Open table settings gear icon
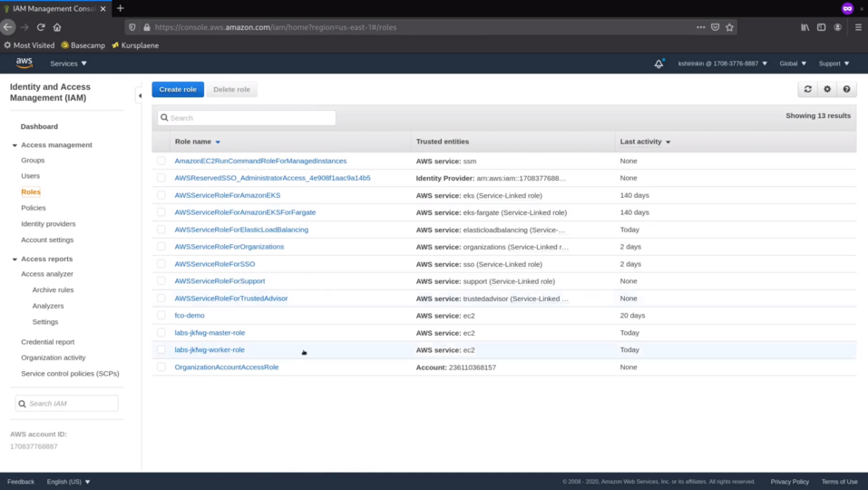The height and width of the screenshot is (490, 868). click(x=827, y=89)
